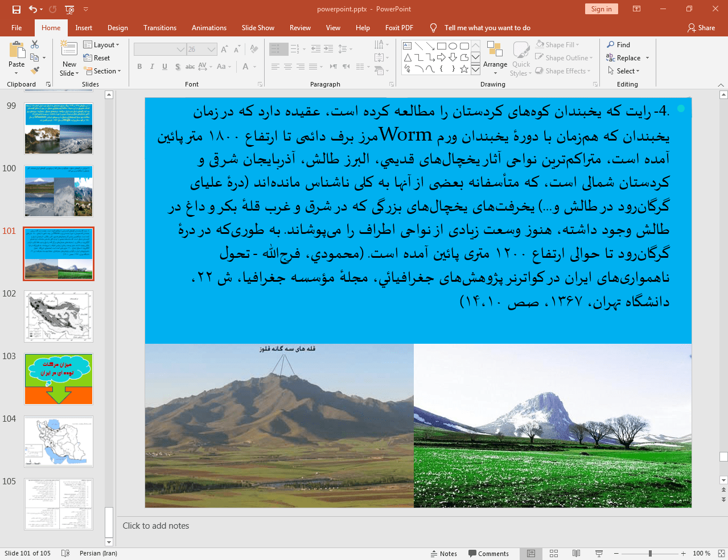Image resolution: width=728 pixels, height=560 pixels.
Task: Open Select menu in Editing group
Action: click(623, 71)
